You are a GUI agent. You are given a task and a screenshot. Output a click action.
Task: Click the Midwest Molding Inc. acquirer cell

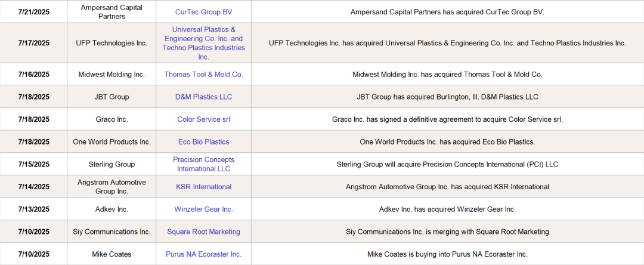(x=112, y=75)
